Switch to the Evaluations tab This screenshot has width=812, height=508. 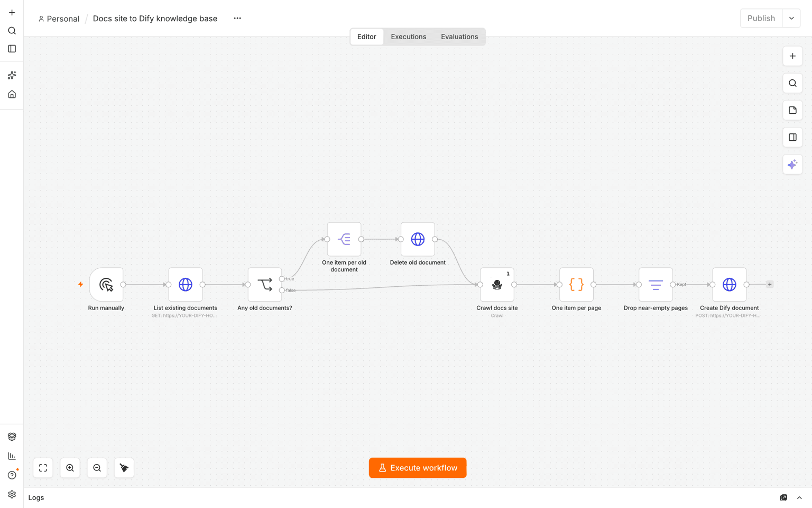point(459,37)
